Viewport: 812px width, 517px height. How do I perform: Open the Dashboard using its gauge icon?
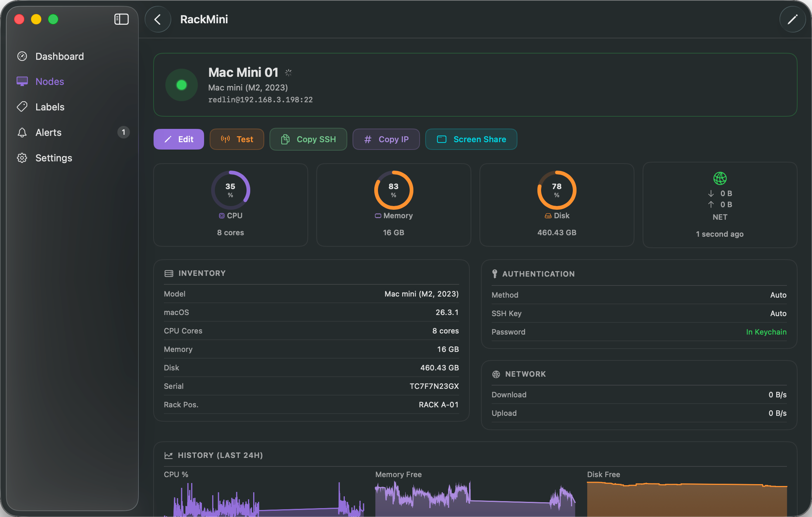coord(22,56)
